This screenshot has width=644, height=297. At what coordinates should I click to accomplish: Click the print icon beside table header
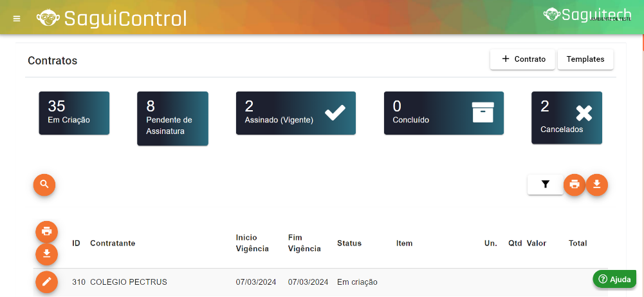click(x=46, y=231)
